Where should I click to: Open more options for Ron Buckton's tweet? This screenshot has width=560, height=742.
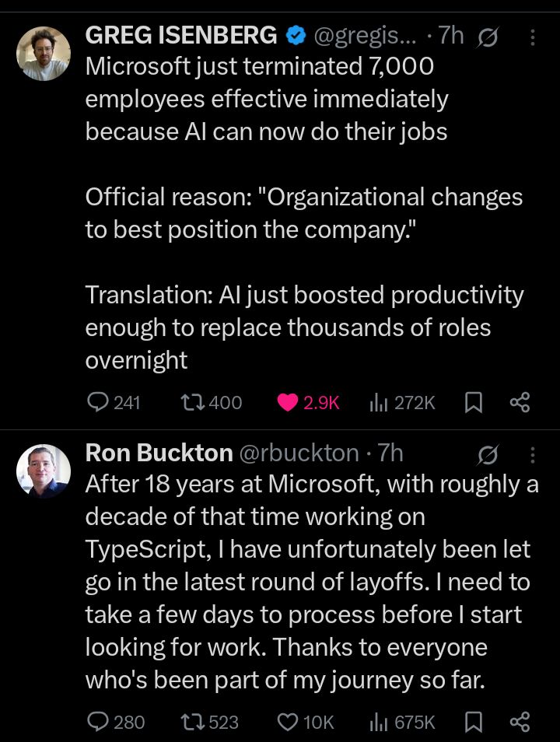click(532, 454)
